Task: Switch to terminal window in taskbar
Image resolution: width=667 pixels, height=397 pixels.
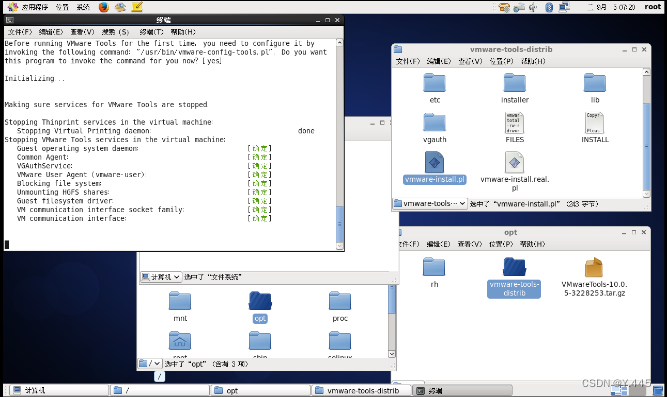Action: pos(463,390)
